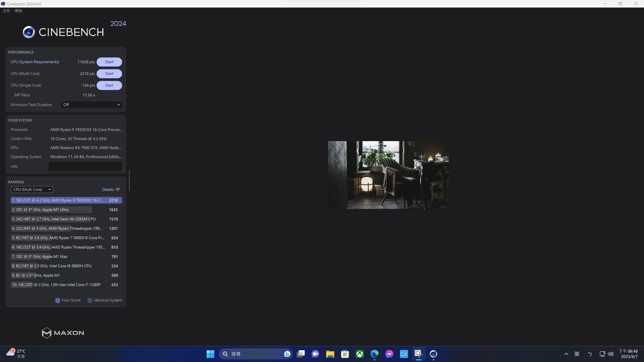Click the volume icon in the system tray

click(610, 354)
